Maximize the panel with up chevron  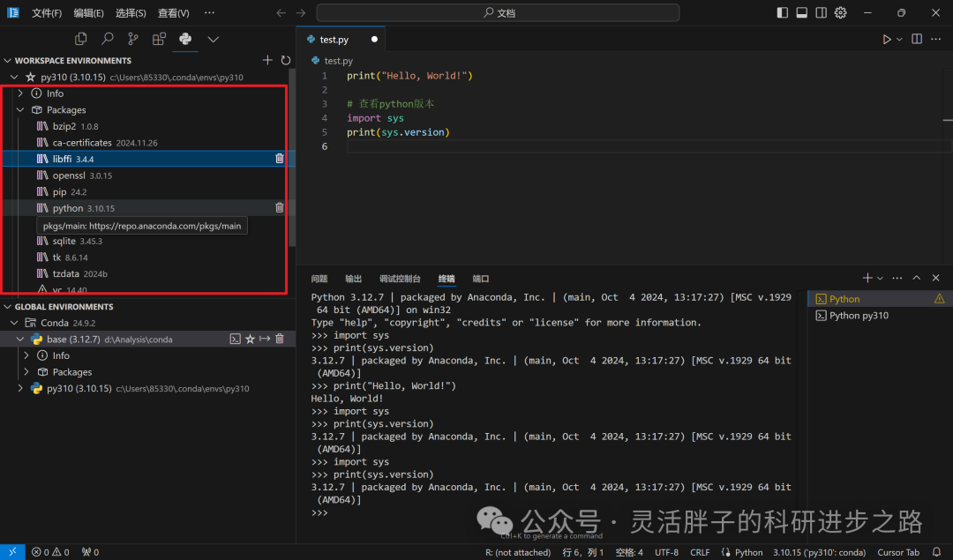click(917, 278)
